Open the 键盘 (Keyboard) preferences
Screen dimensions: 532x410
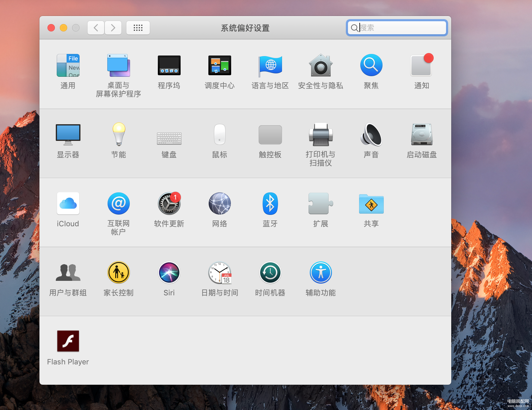169,138
